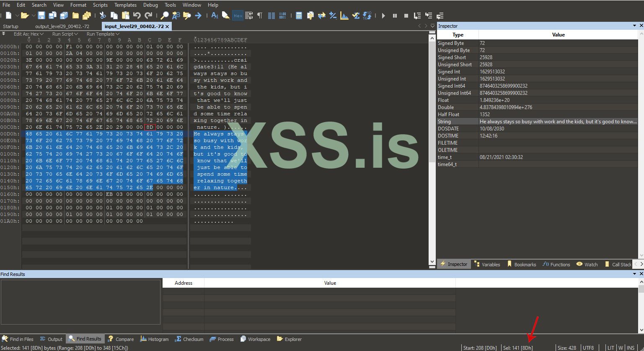The image size is (644, 351).
Task: Open the Checksum tab at bottom
Action: [x=189, y=339]
